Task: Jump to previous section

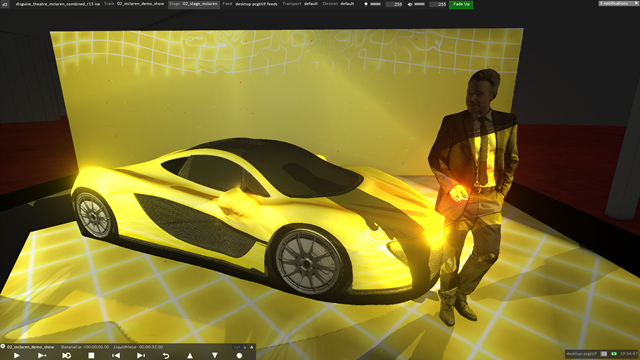Action: (x=116, y=356)
